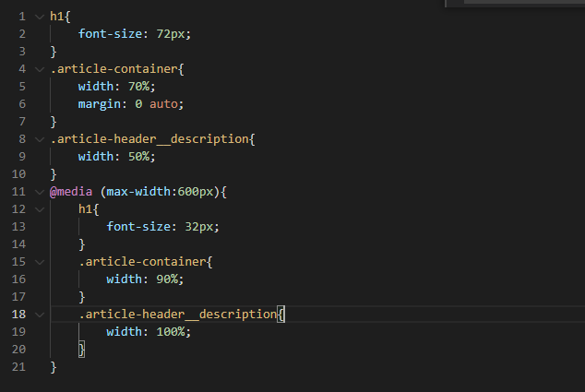Click font-size property on line 2
The image size is (585, 392).
coord(110,34)
